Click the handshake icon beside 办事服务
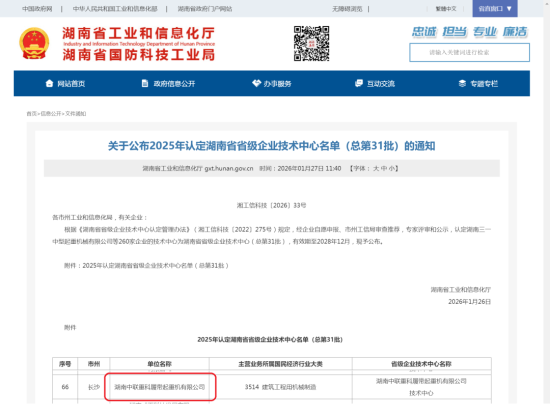This screenshot has width=550, height=415. [256, 83]
